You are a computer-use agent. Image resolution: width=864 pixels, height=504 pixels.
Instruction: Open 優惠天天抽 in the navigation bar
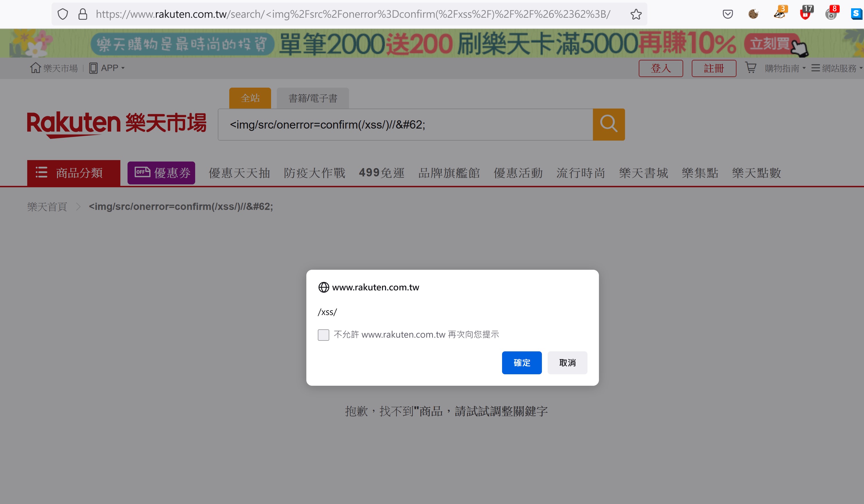(239, 173)
